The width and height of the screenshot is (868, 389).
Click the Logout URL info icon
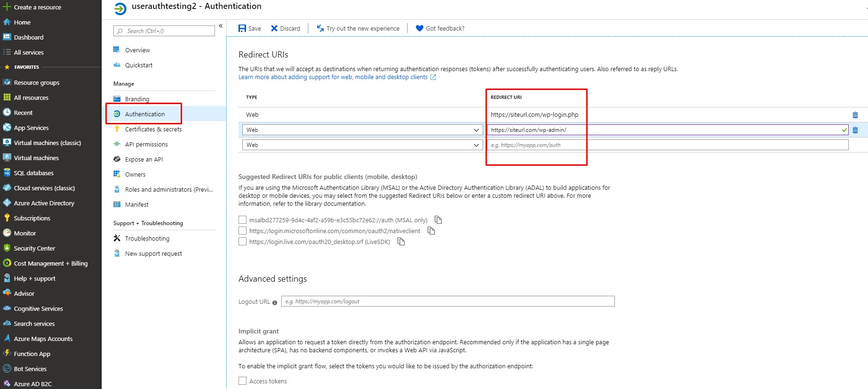(275, 302)
